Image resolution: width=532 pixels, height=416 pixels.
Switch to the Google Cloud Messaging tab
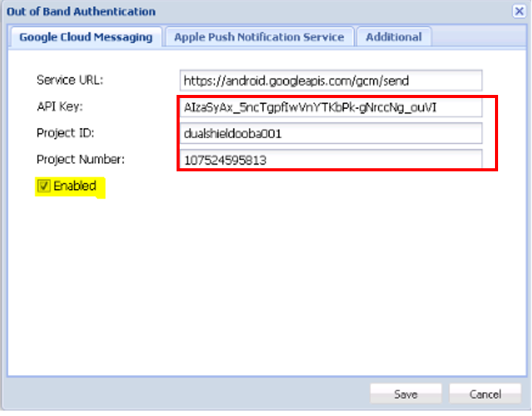pyautogui.click(x=86, y=37)
